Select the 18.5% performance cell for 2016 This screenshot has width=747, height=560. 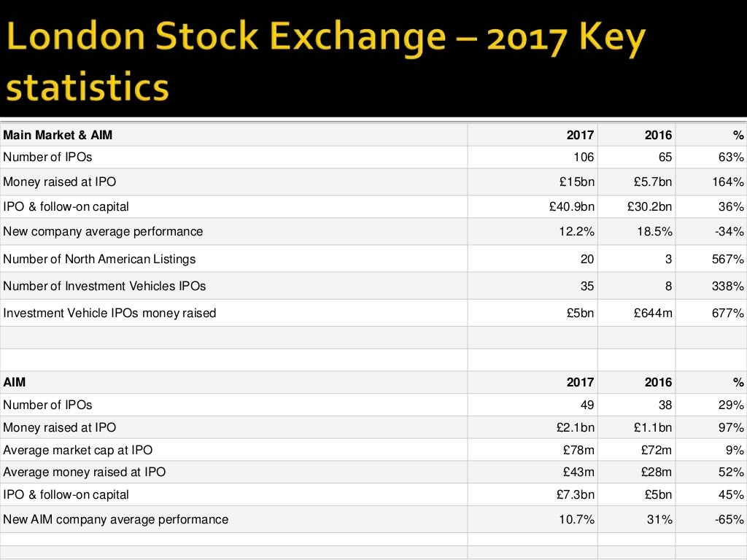coord(636,231)
